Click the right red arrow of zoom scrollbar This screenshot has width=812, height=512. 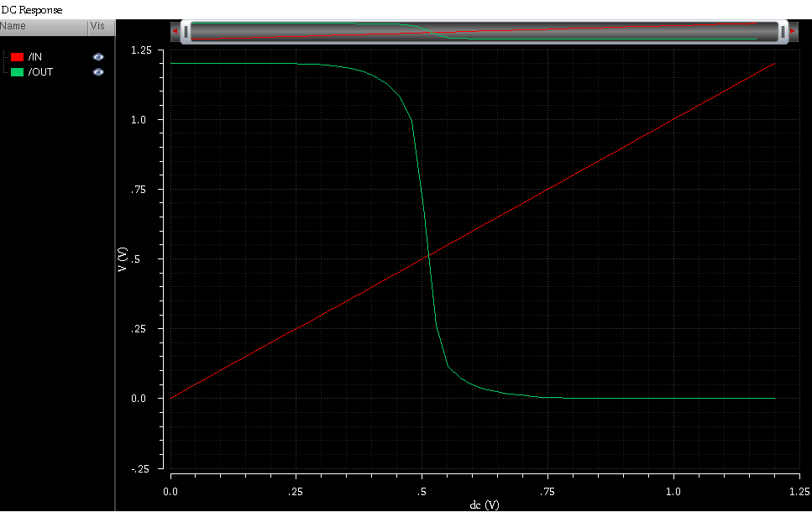(793, 32)
